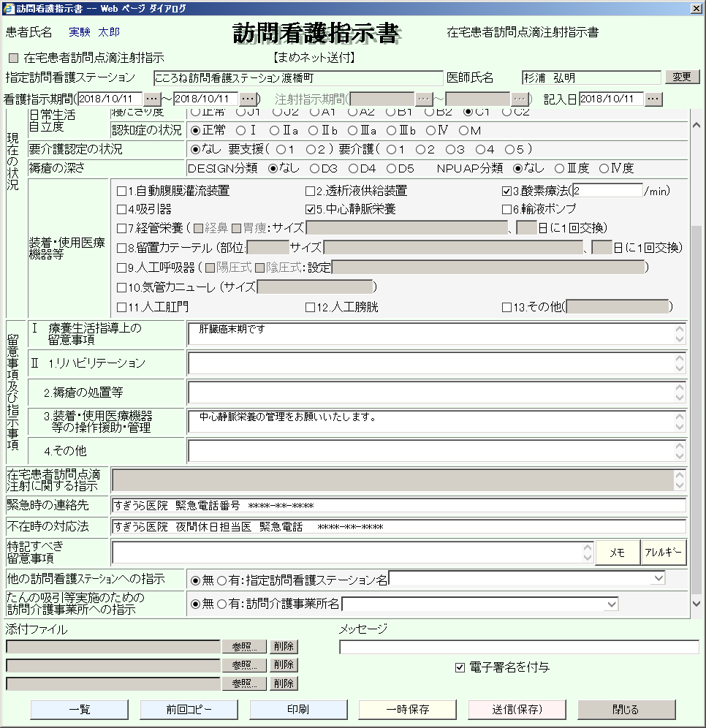706x728 pixels.
Task: Check 在宅患者訪問点滴注射指示 checkbox
Action: point(13,58)
